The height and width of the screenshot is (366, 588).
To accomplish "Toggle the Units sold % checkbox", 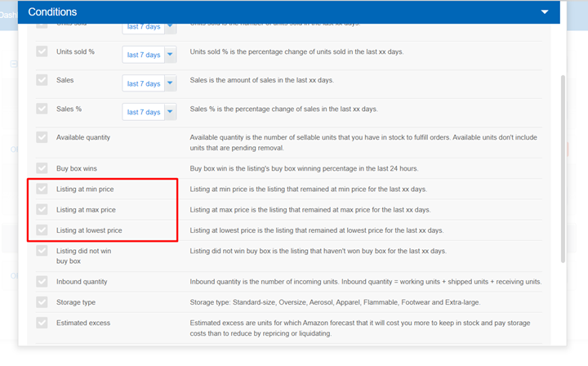I will coord(42,51).
